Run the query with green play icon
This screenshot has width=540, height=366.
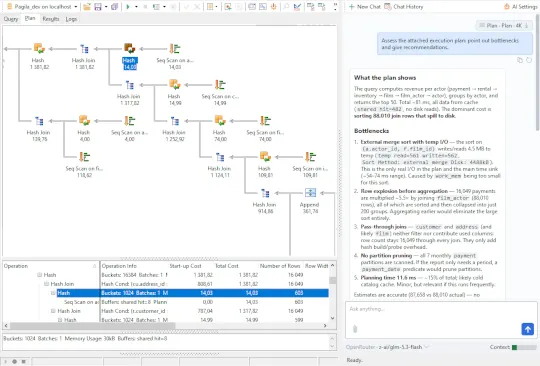click(128, 7)
